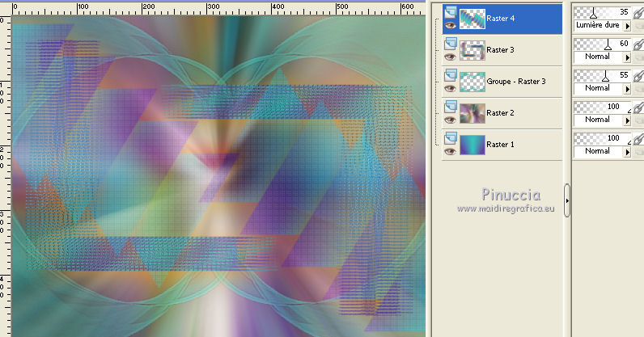Click the vertical ruler beside the canvas
The width and height of the screenshot is (644, 337).
pos(6,175)
